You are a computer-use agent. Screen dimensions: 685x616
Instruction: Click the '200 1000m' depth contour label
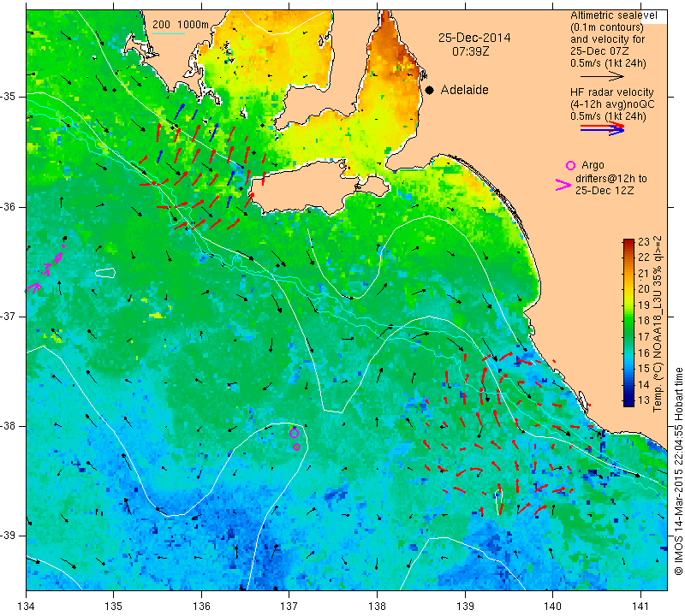[181, 25]
